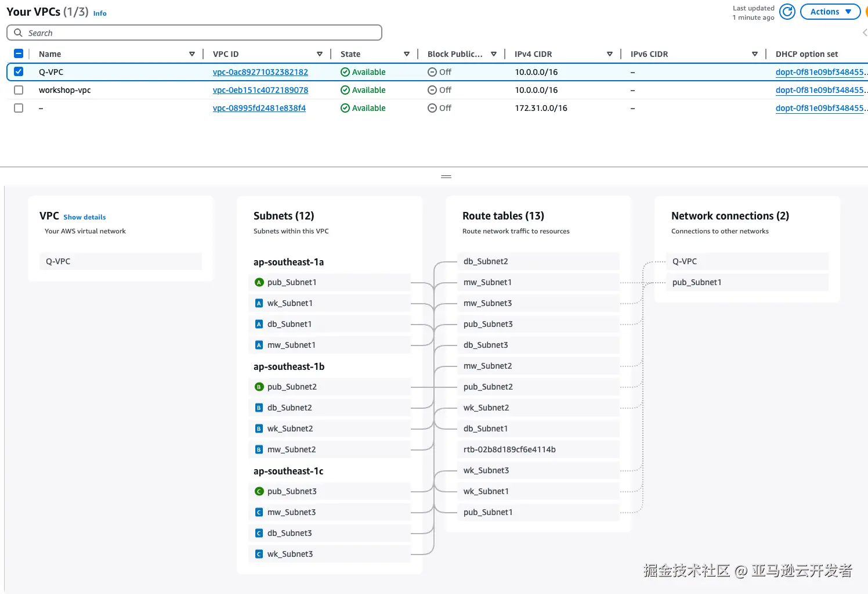Image resolution: width=868 pixels, height=594 pixels.
Task: Open DHCP option set link in Q-VPC row
Action: click(821, 72)
